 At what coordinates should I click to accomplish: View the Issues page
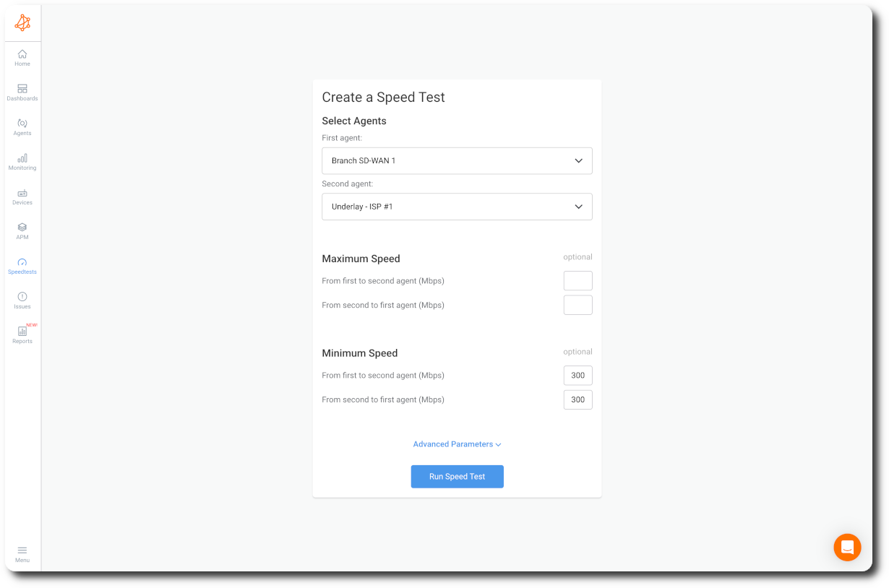tap(22, 301)
